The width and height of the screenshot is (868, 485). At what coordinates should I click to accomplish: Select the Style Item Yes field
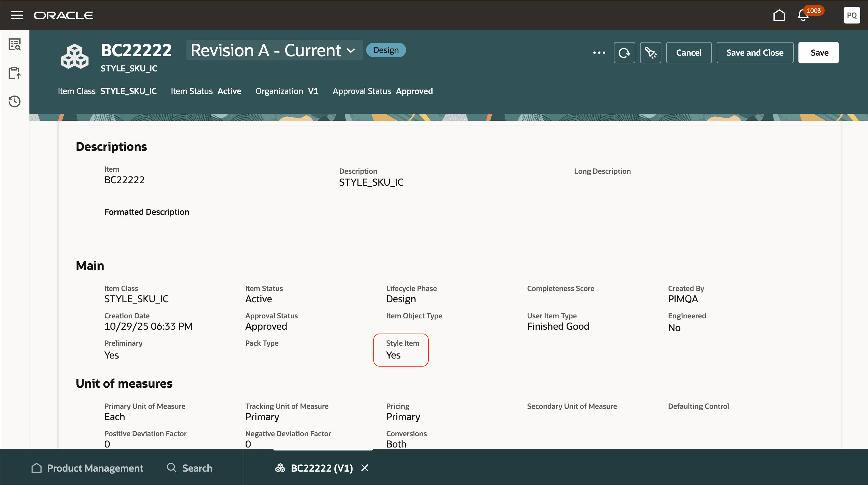pyautogui.click(x=401, y=350)
